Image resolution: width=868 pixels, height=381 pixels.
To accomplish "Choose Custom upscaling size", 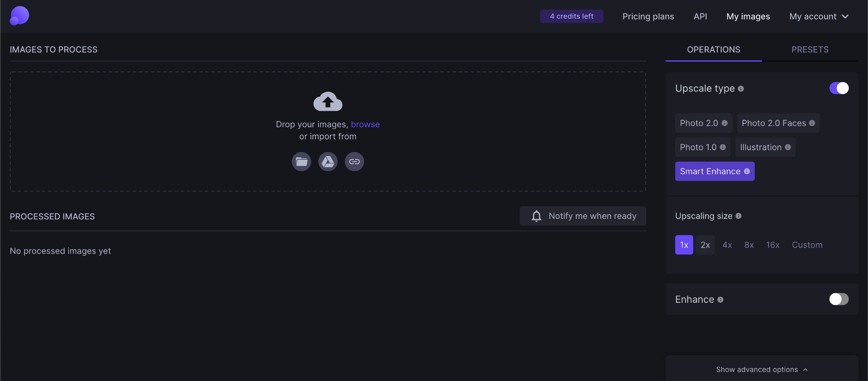I will (x=807, y=245).
